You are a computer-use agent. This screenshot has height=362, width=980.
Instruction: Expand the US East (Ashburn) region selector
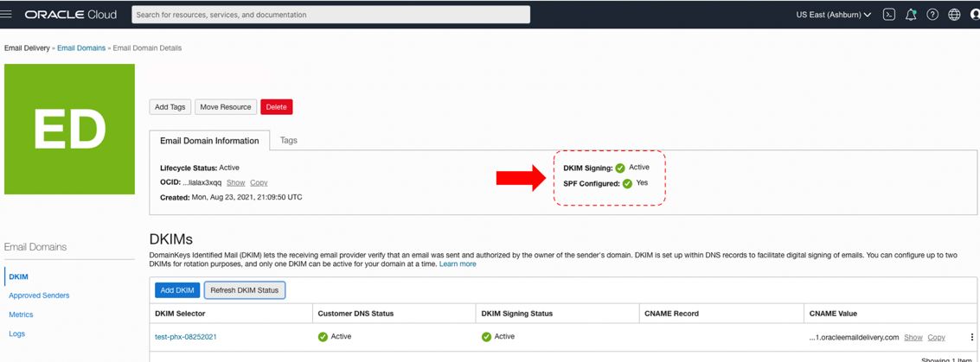(x=833, y=15)
